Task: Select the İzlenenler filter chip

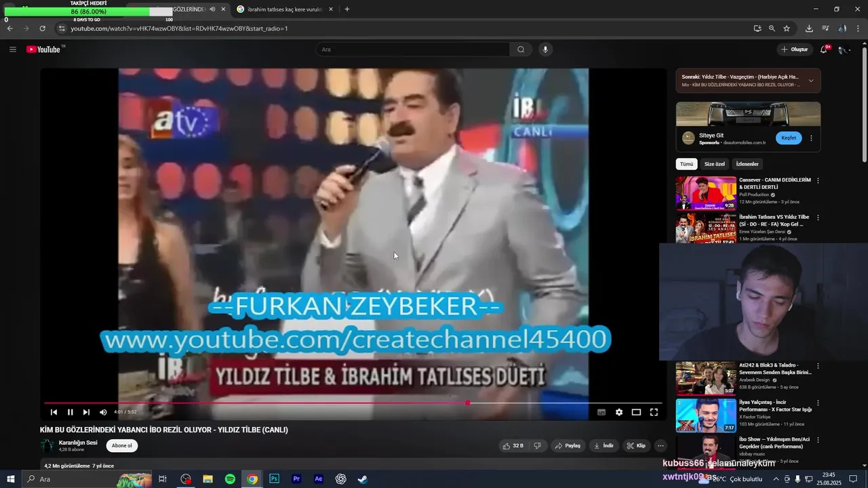Action: 747,164
